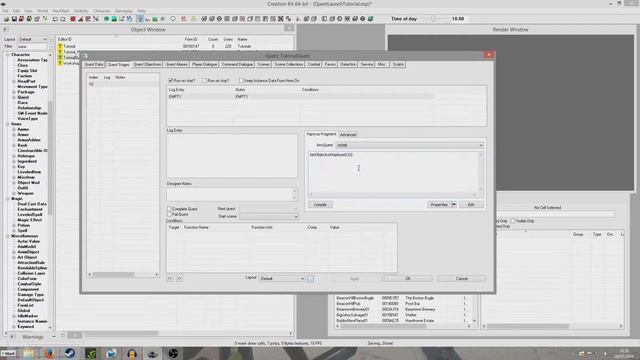
Task: Open the headphones app in taskbar
Action: pyautogui.click(x=132, y=353)
